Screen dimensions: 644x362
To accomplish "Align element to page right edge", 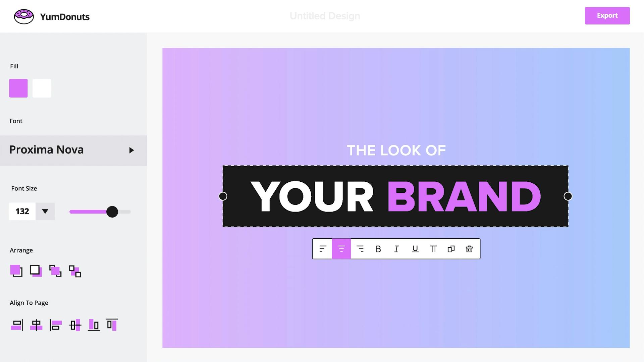I will tap(17, 325).
